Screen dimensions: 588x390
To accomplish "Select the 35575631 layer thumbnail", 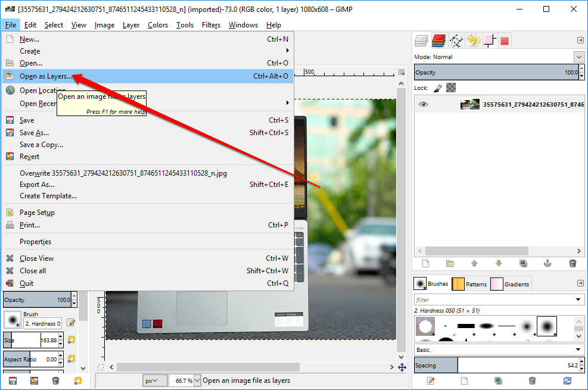I will (469, 104).
